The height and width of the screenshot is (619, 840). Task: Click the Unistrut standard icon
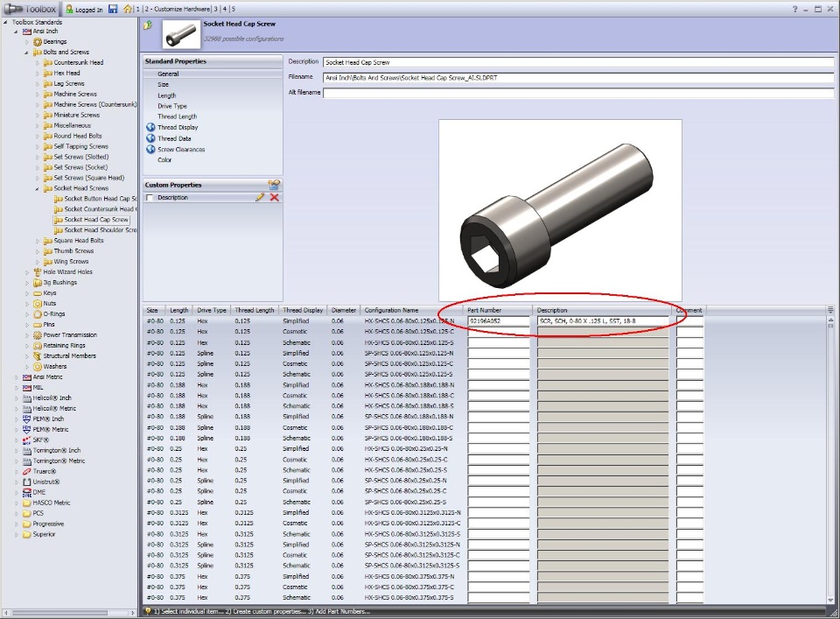[x=27, y=482]
